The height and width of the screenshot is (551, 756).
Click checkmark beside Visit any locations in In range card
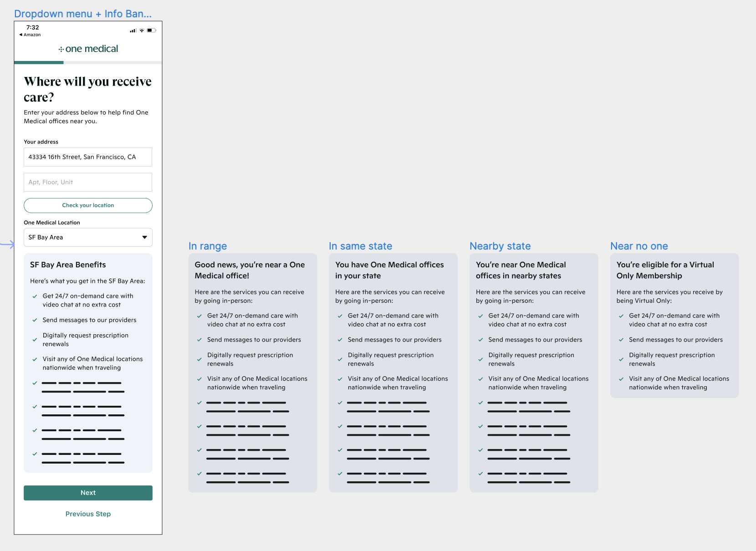pos(199,379)
